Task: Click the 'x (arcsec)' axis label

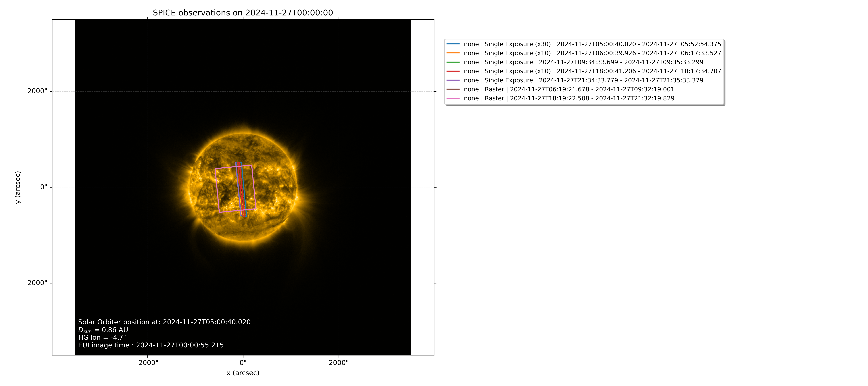Action: click(x=243, y=373)
